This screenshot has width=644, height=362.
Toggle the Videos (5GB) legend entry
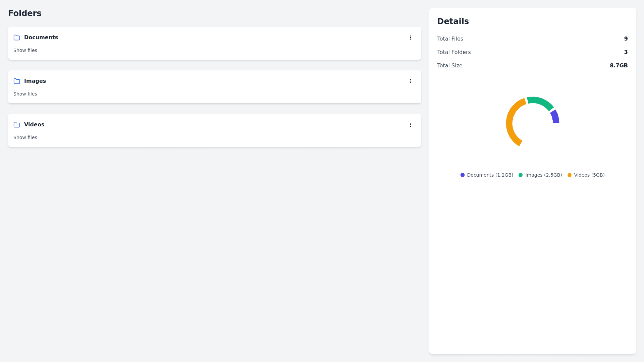pyautogui.click(x=586, y=175)
